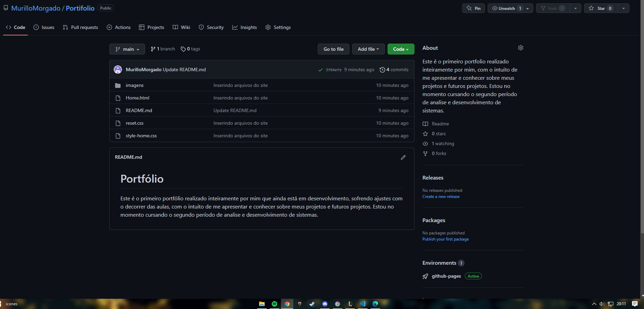Click the style-home.css file icon

pyautogui.click(x=118, y=136)
